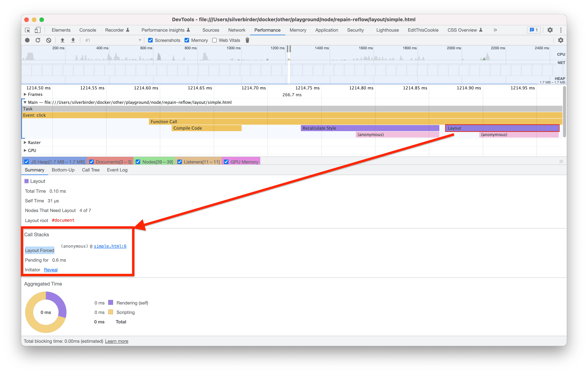Click the record performance button

pos(27,40)
